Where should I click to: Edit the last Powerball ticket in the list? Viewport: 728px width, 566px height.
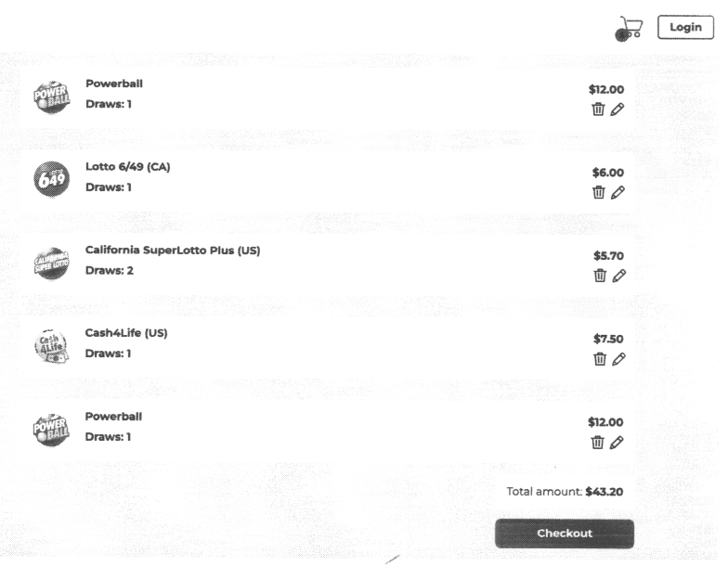pyautogui.click(x=617, y=442)
